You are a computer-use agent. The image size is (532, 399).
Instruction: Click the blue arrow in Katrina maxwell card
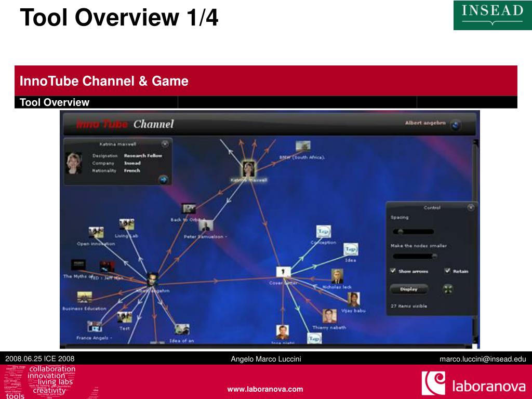point(163,179)
